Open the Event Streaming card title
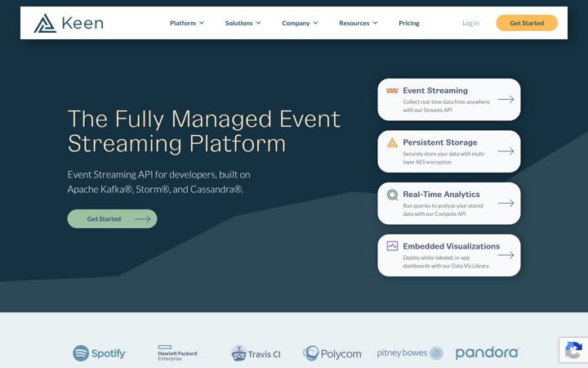 (x=435, y=91)
